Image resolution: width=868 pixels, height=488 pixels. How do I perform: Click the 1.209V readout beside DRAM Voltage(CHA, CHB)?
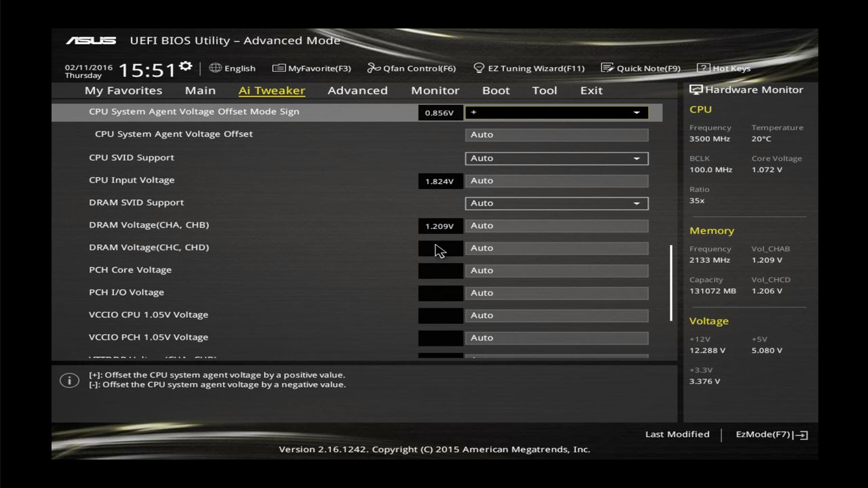click(x=439, y=226)
